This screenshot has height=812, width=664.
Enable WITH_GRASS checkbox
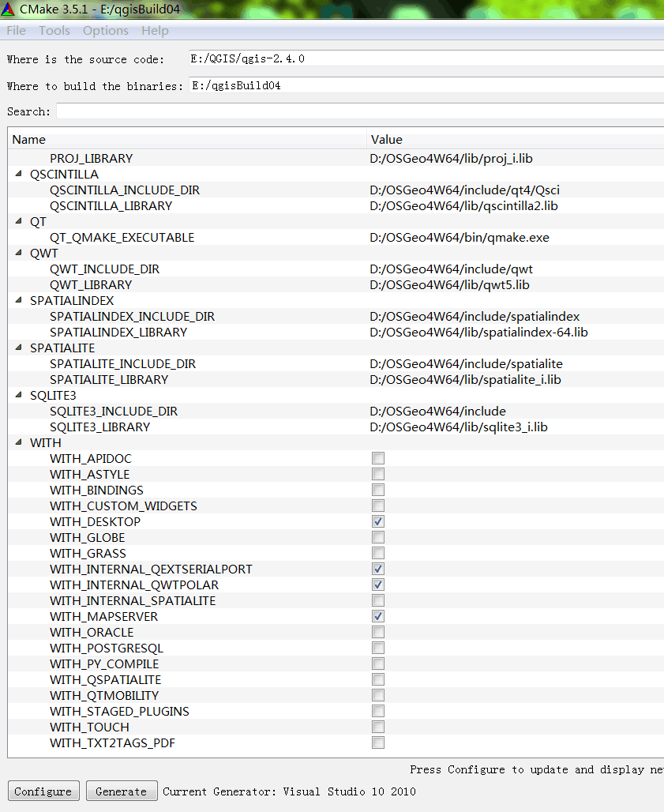378,553
